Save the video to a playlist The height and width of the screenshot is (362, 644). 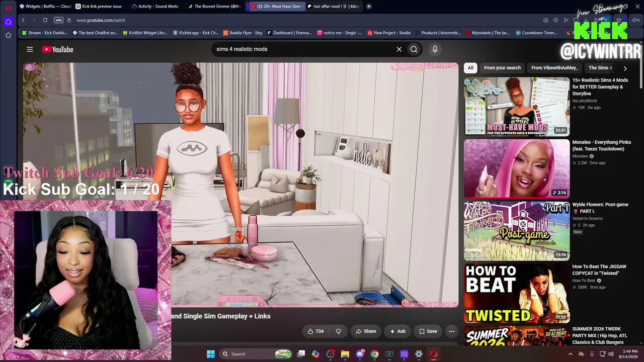[x=428, y=331]
